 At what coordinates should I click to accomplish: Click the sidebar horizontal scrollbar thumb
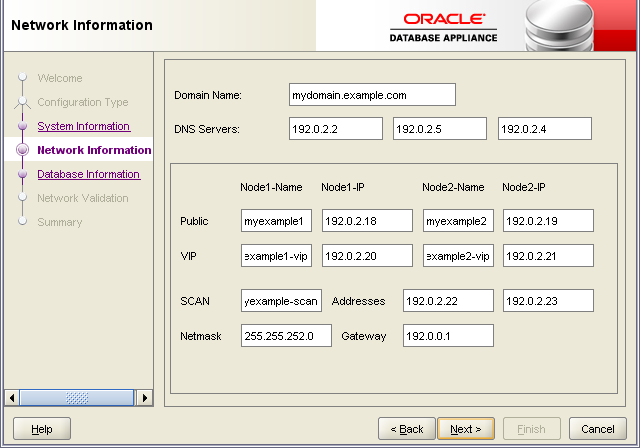point(77,398)
